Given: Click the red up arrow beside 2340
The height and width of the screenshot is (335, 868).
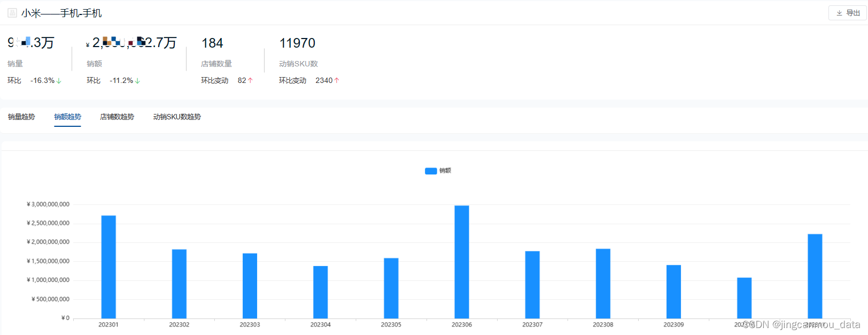Looking at the screenshot, I should point(337,80).
